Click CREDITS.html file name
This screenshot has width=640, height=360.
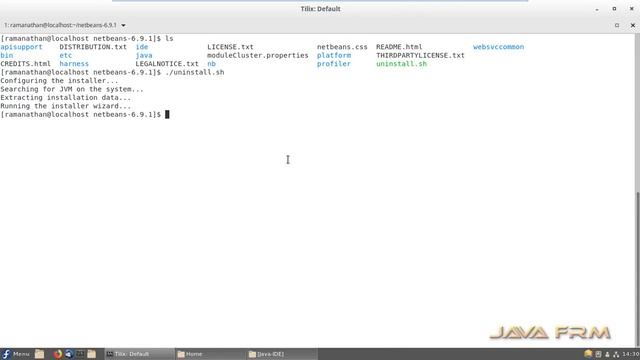pyautogui.click(x=25, y=64)
